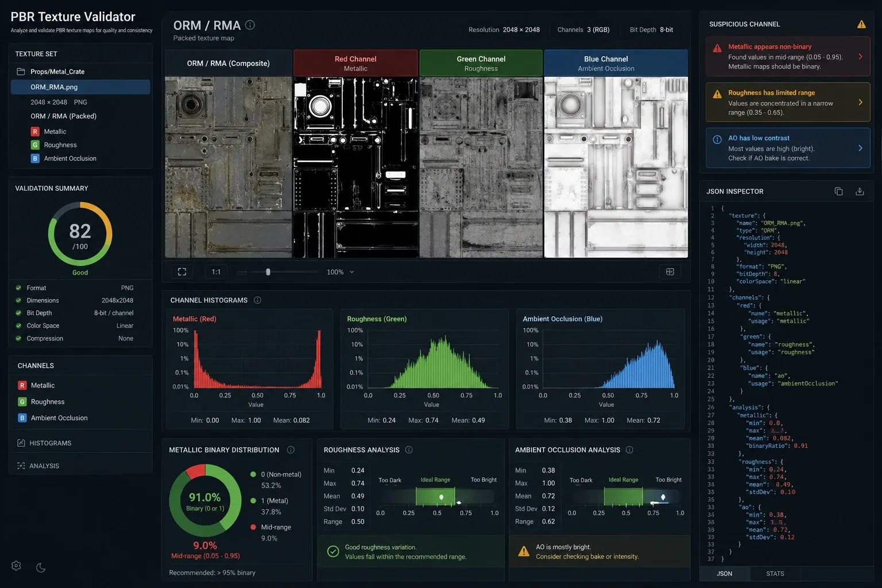The height and width of the screenshot is (588, 882).
Task: Click the Compression check mark
Action: [18, 338]
